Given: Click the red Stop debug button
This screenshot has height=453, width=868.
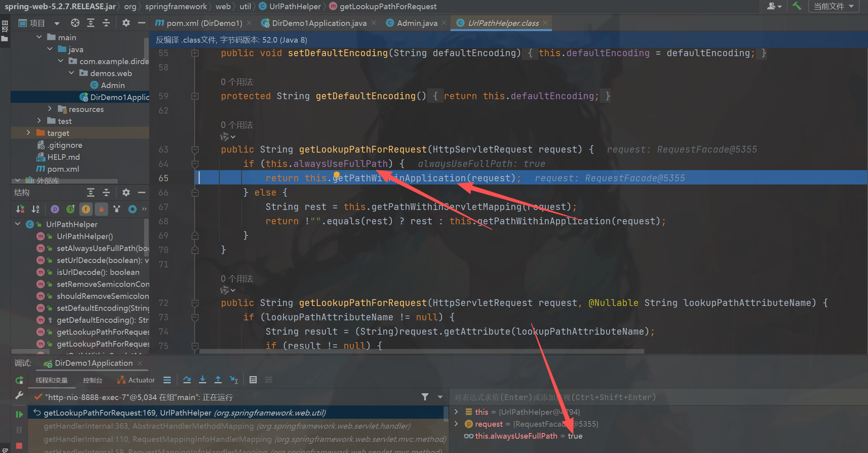Looking at the screenshot, I should tap(19, 446).
